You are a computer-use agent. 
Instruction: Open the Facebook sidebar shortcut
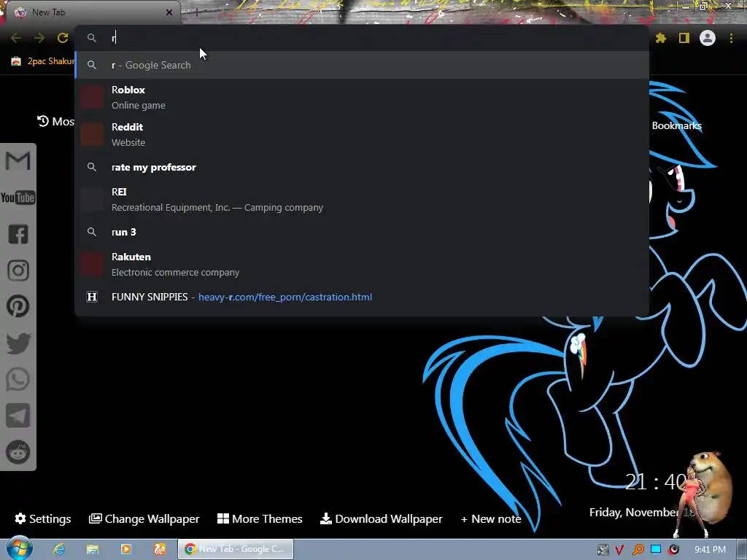18,234
